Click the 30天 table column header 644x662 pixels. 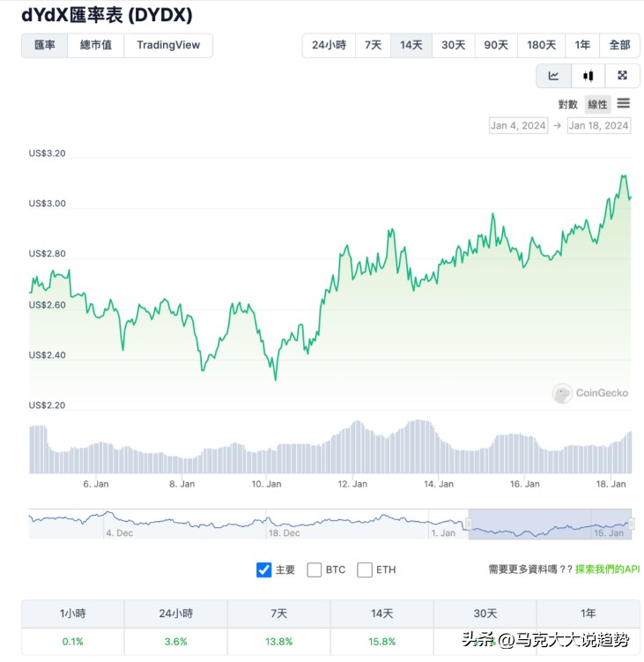coord(485,614)
